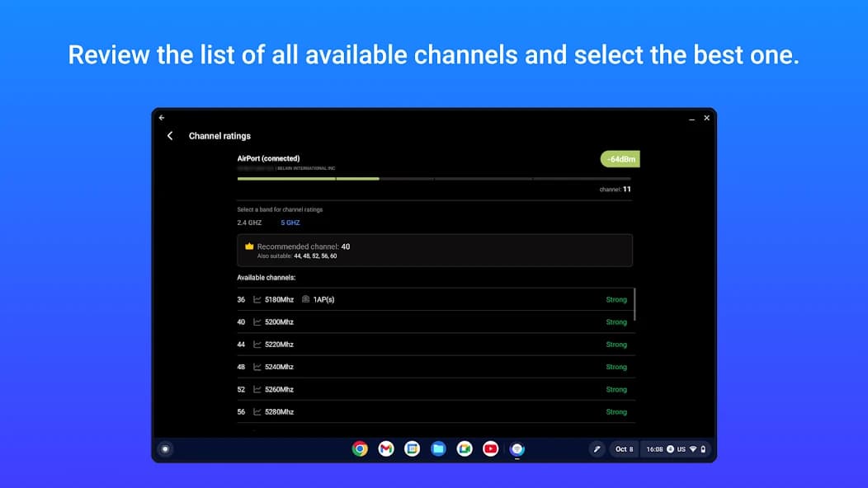Open the Files app in the shelf
Screen dimensions: 868x488
tap(438, 449)
